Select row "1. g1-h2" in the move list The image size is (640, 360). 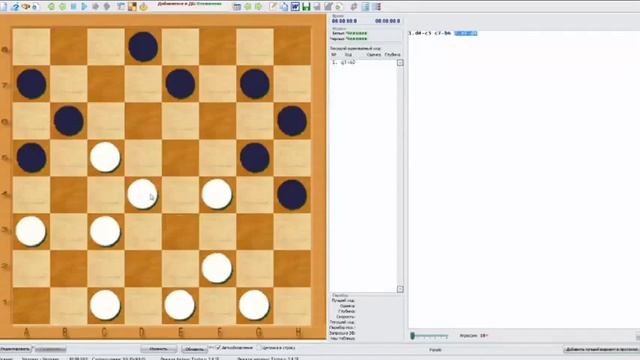point(363,62)
